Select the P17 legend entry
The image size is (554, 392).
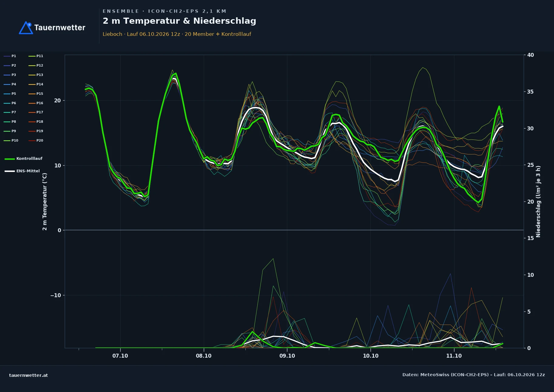36,112
